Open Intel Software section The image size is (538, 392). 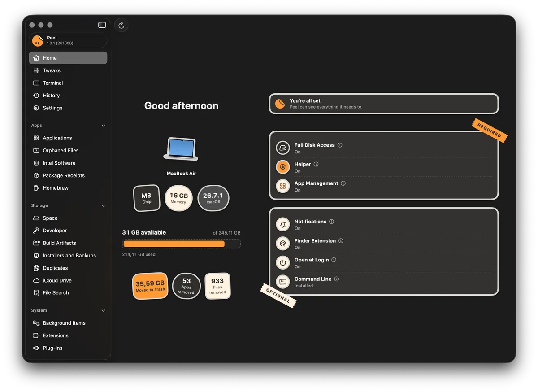pos(68,163)
